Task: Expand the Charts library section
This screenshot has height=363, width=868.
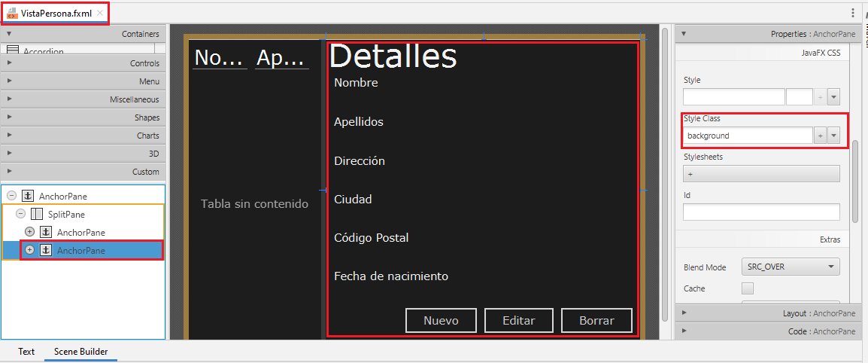Action: pos(83,136)
